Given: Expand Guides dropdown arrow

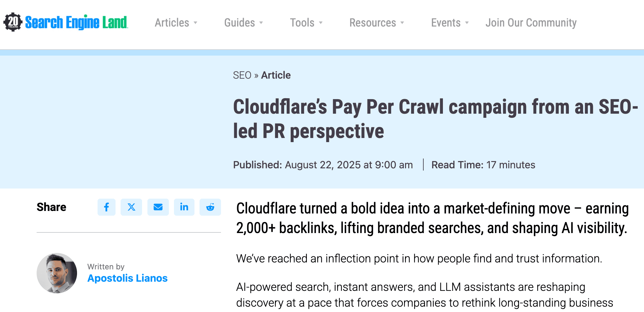Looking at the screenshot, I should [261, 23].
